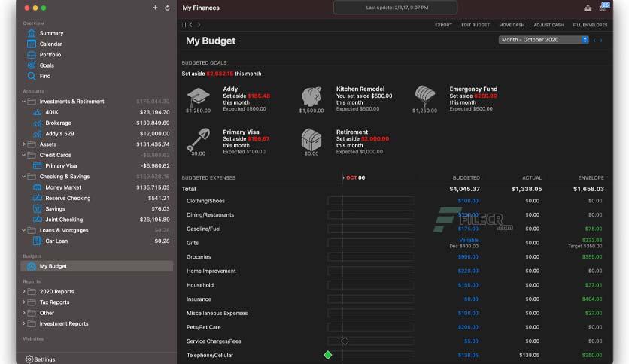Click the plus add icon in sidebar header
This screenshot has width=629, height=364.
pyautogui.click(x=155, y=8)
